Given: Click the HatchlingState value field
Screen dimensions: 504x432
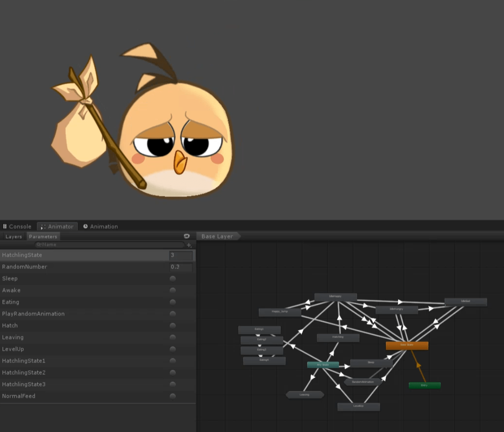Looking at the screenshot, I should click(181, 255).
